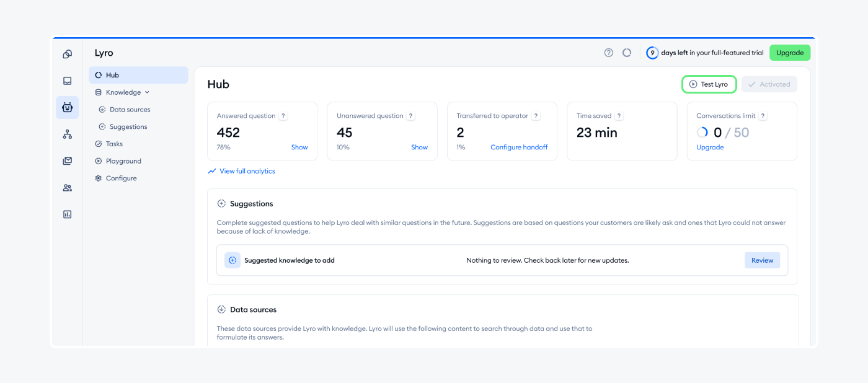Open the Analytics bar-chart icon in the rail

point(67,214)
